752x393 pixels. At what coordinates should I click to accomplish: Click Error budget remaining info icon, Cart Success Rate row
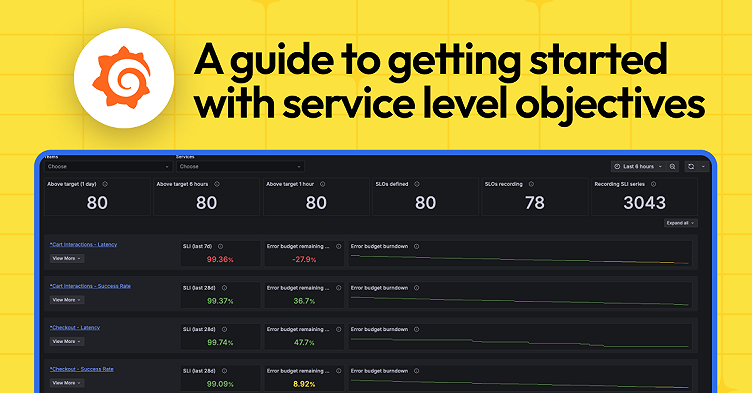point(339,288)
